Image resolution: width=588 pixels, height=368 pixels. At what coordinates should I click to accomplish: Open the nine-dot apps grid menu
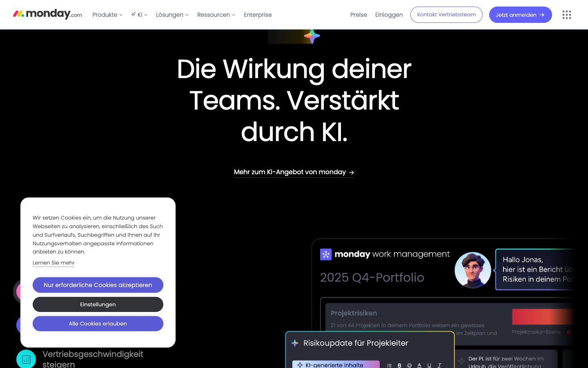point(566,15)
